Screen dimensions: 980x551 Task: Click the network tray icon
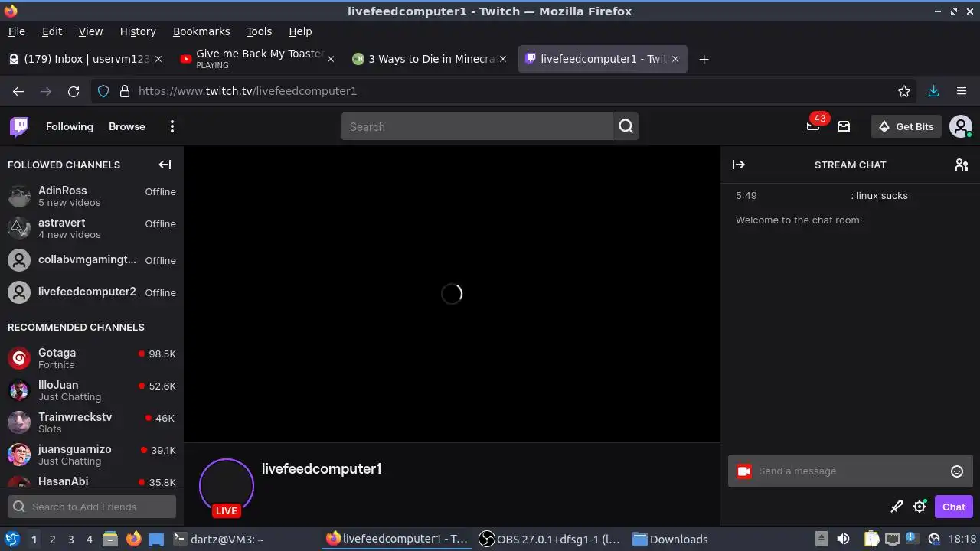893,540
